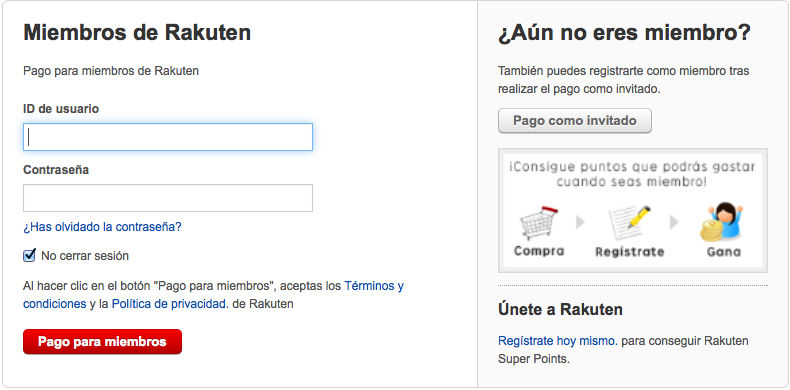Viewport: 790px width, 390px height.
Task: Click the arrow between Regístrate and Gana
Action: pyautogui.click(x=674, y=222)
